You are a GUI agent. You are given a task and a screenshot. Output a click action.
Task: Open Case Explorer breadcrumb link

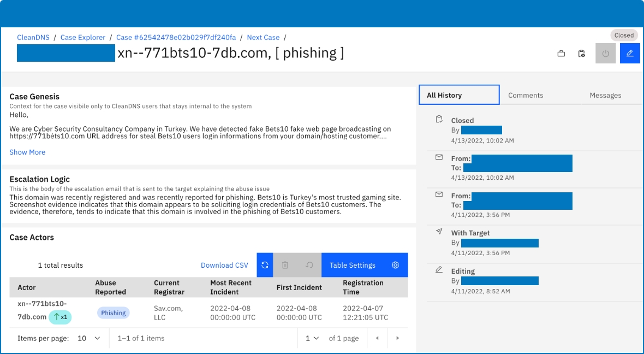click(83, 37)
